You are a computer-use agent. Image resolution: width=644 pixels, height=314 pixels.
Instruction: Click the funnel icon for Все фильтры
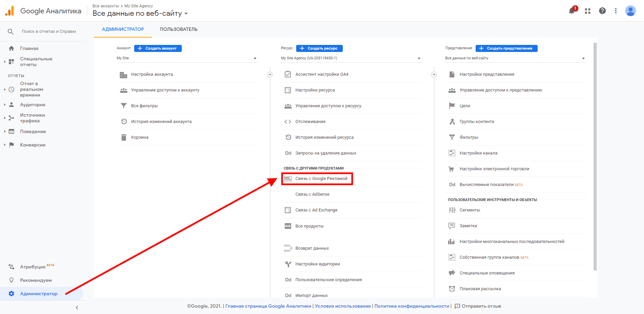coord(123,106)
